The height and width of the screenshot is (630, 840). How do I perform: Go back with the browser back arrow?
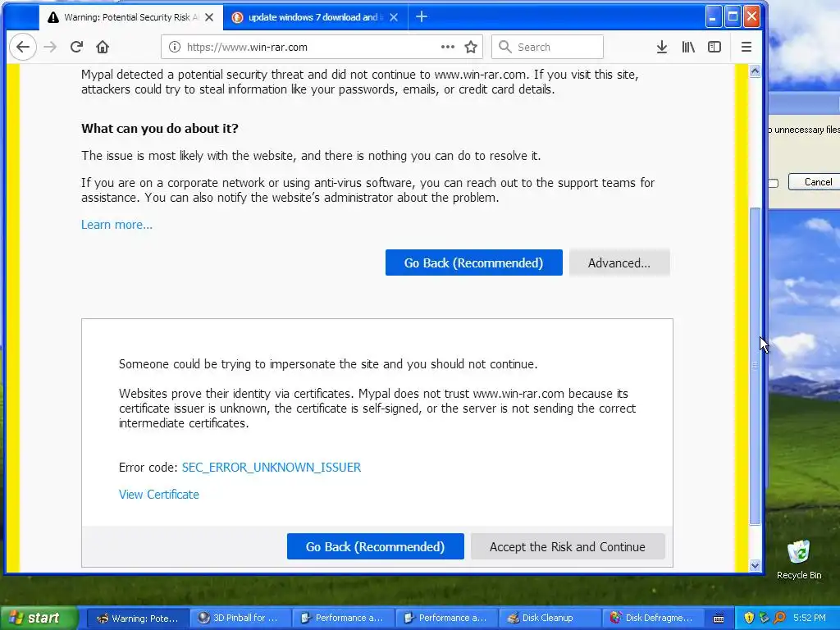22,47
